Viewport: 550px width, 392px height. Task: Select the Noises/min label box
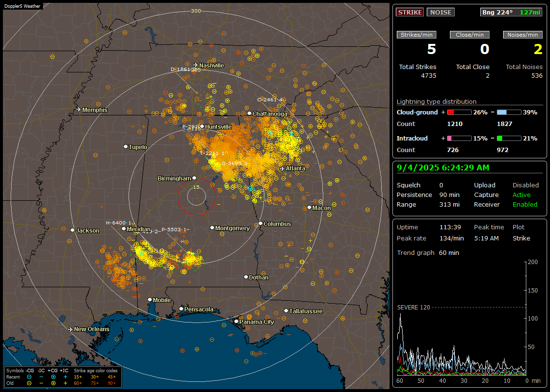pos(522,35)
